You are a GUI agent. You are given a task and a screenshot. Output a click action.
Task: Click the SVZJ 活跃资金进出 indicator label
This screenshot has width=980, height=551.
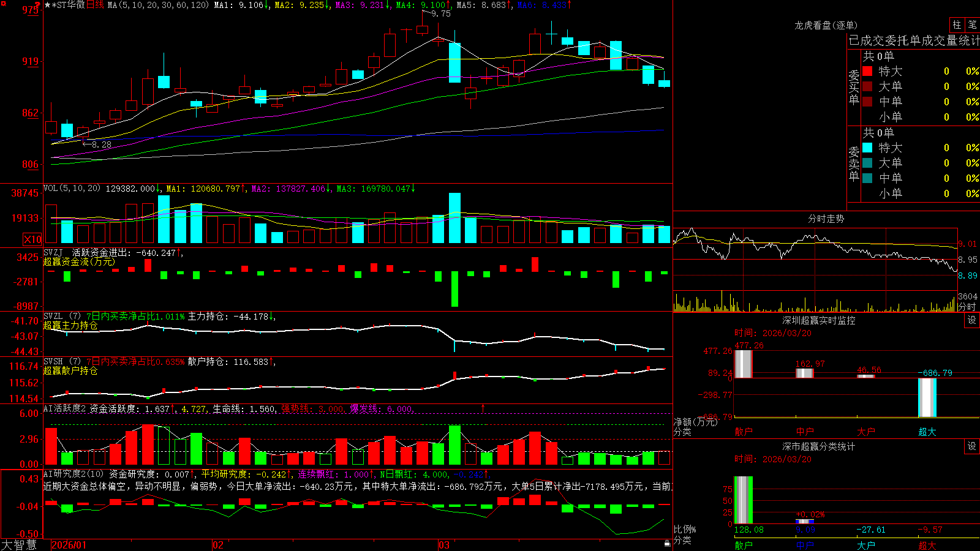(86, 252)
